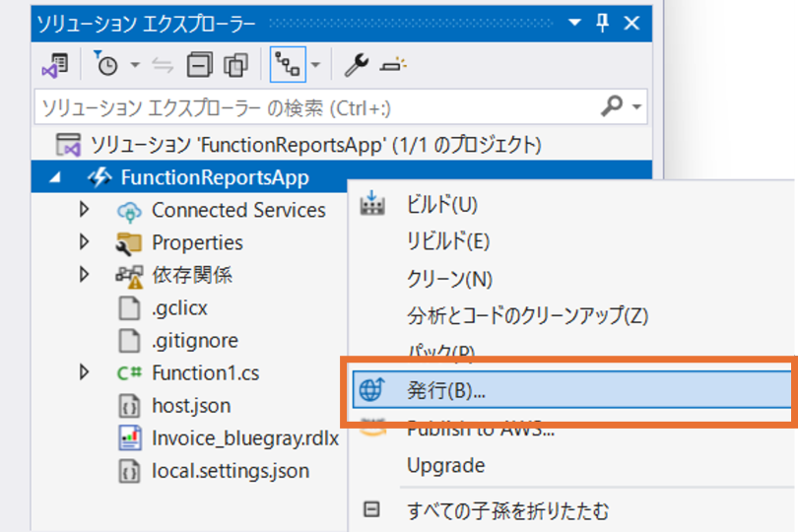Click the host.json braces file icon

[x=129, y=406]
